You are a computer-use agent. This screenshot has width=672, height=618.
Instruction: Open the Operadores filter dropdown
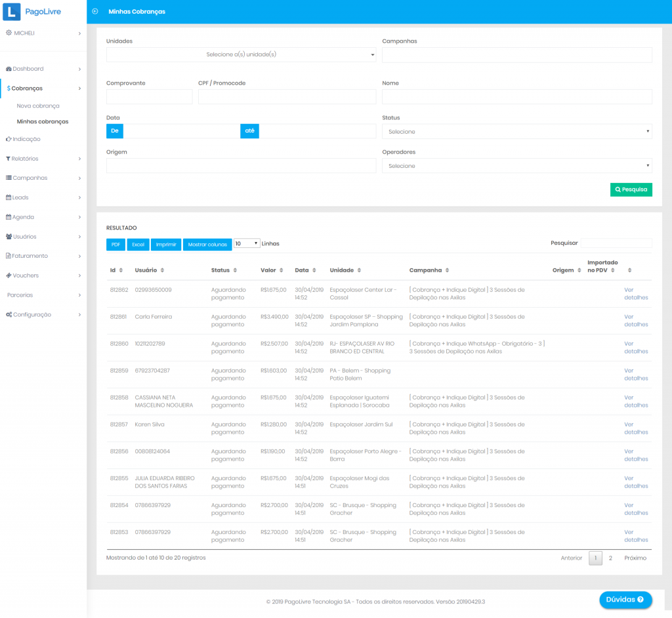pyautogui.click(x=516, y=166)
